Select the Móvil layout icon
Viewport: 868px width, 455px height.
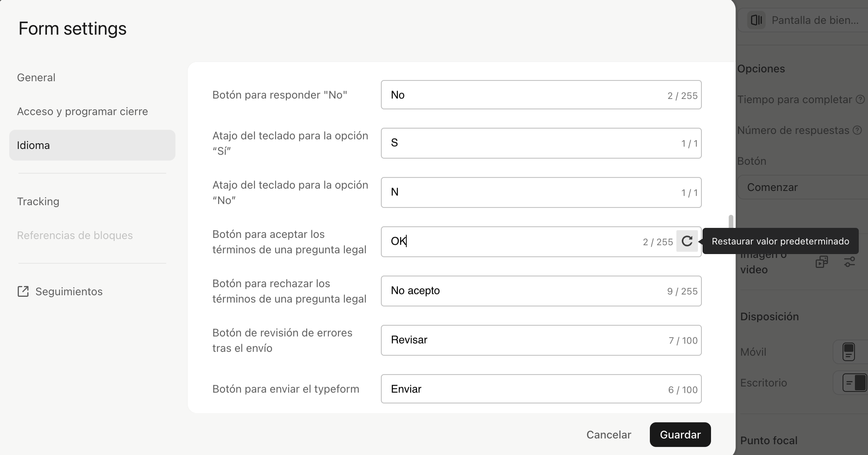(849, 352)
